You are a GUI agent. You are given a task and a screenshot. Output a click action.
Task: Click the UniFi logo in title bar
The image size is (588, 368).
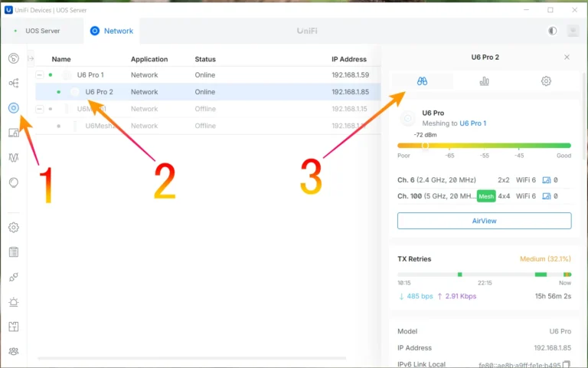pos(8,10)
